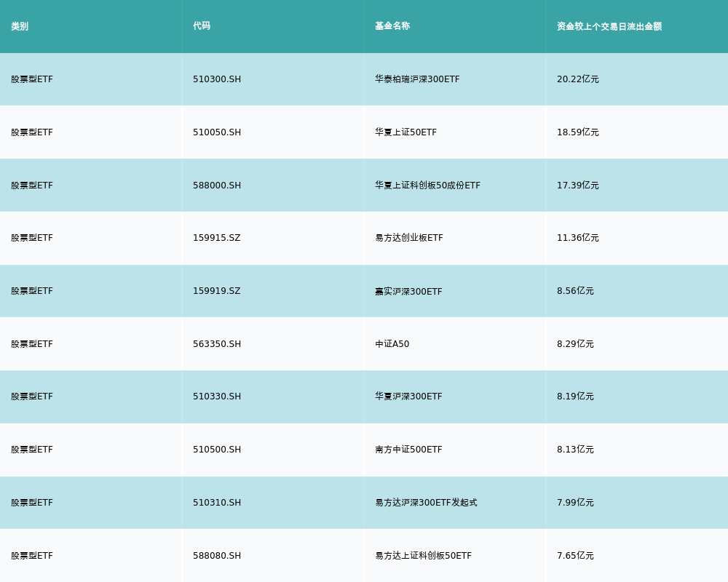This screenshot has height=582, width=728.
Task: Click fund name 嘉实沪深300ETF
Action: tap(408, 291)
